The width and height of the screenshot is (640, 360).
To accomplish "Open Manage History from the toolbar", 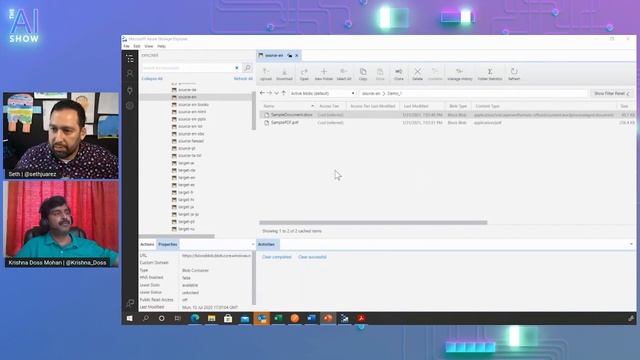I will (x=460, y=74).
